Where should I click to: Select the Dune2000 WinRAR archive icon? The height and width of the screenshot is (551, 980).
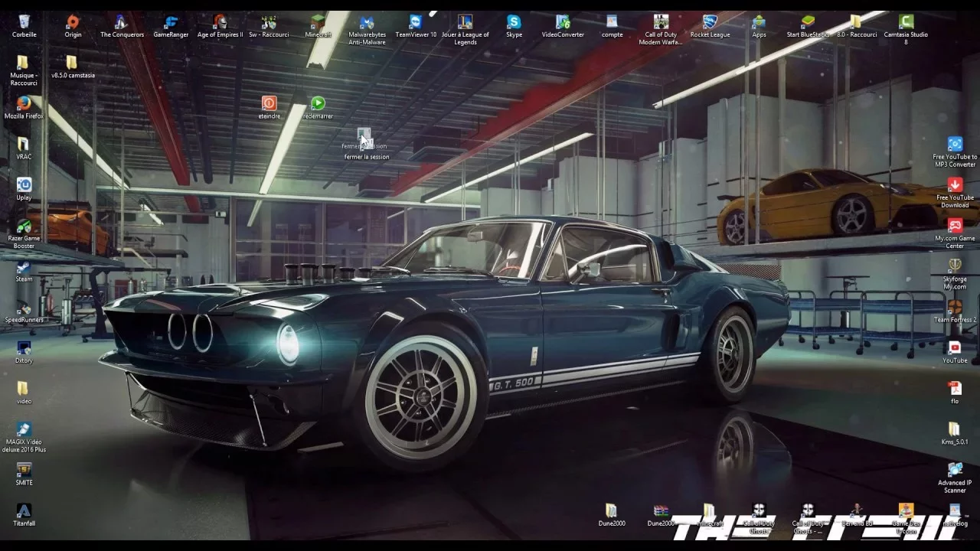point(661,510)
